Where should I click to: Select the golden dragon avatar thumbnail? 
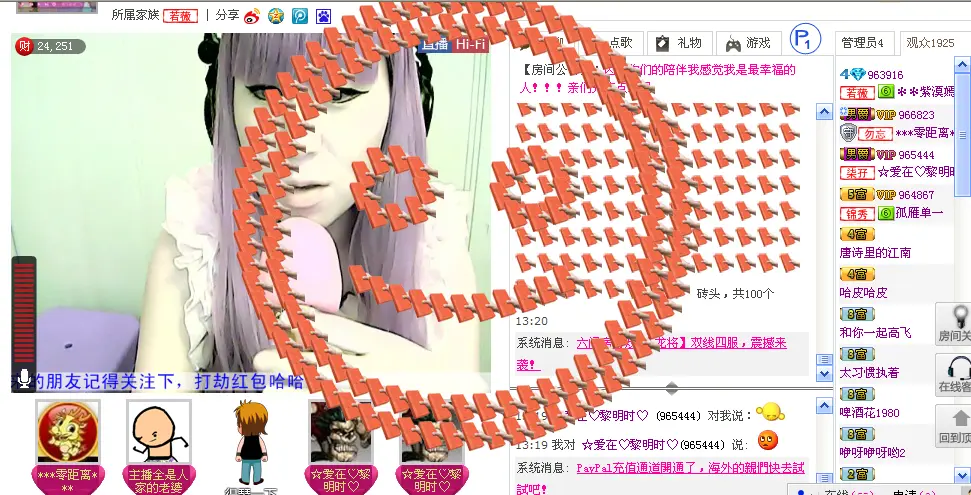(67, 432)
